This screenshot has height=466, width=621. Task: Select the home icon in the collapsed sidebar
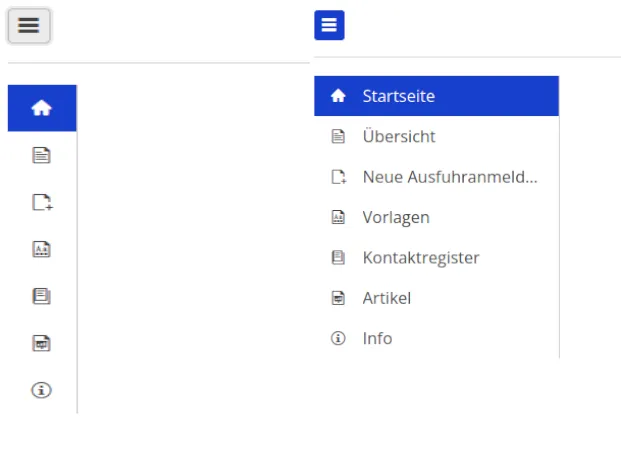tap(42, 108)
